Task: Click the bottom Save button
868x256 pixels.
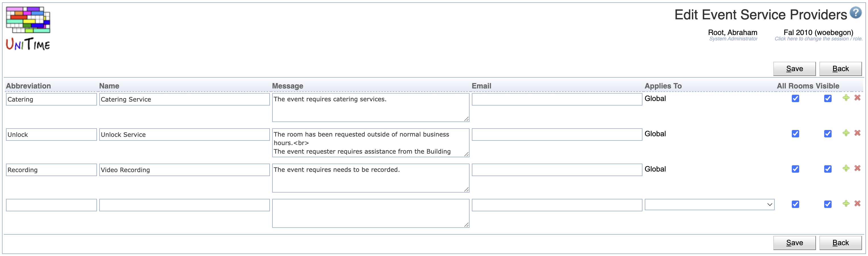Action: tap(794, 243)
